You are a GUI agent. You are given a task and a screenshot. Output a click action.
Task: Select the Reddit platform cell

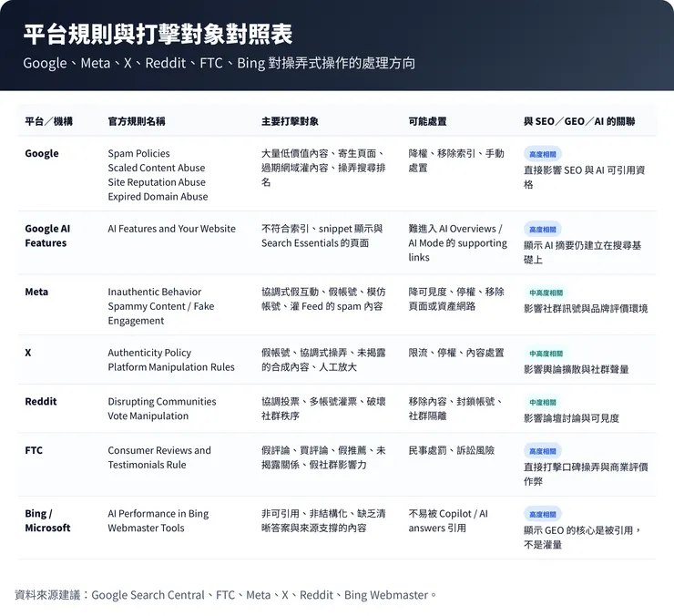(41, 402)
